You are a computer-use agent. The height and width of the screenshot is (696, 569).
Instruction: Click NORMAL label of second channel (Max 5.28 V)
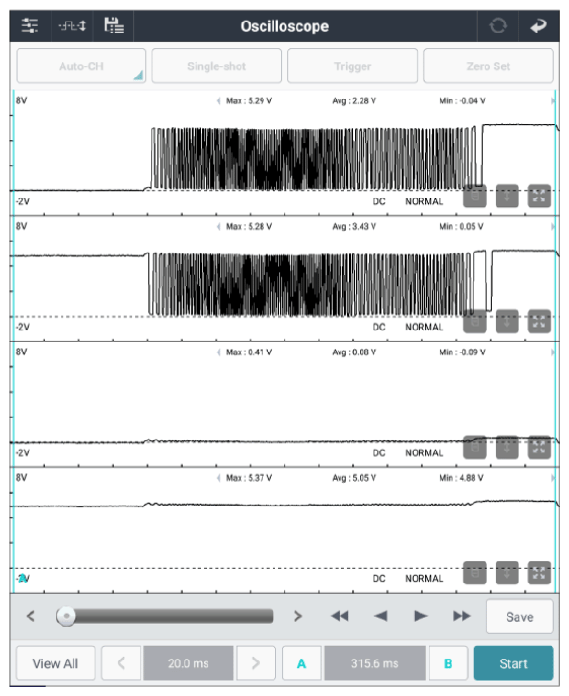[x=424, y=327]
